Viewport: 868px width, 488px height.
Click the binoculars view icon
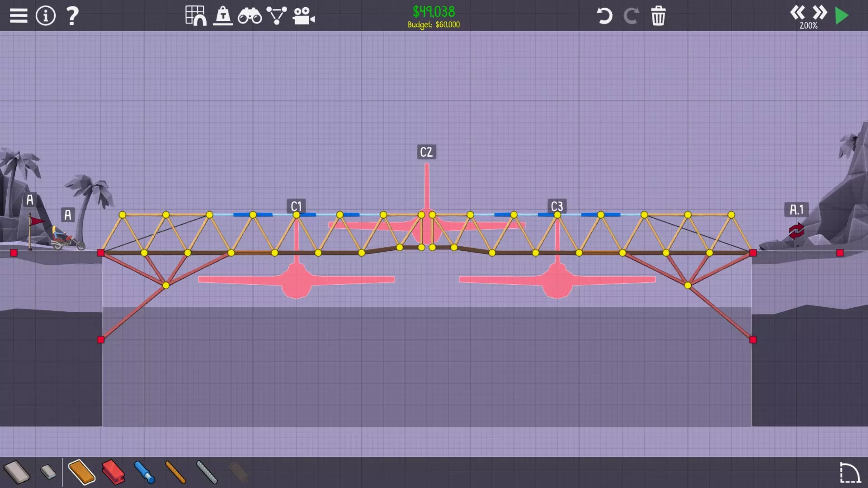point(250,16)
